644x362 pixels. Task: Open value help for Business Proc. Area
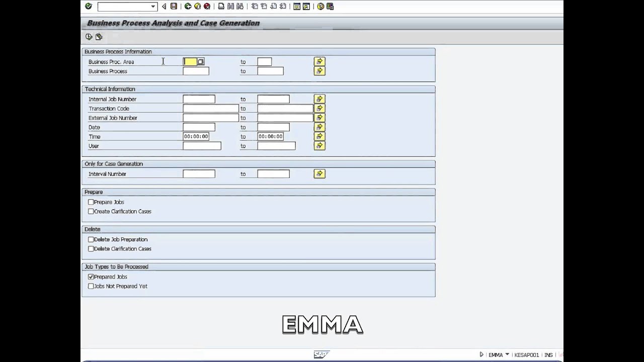[x=201, y=62]
